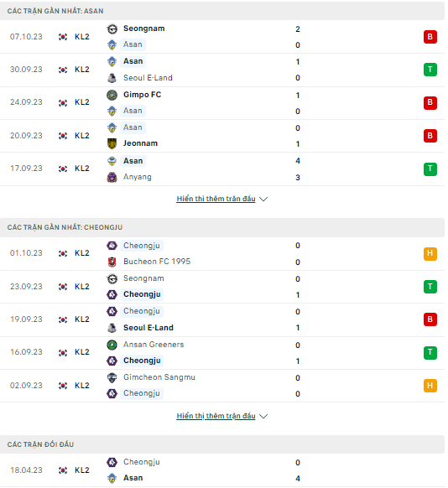Select the 'Các trận đối đầu' section header
Screen dimensions: 448x488
click(222, 444)
